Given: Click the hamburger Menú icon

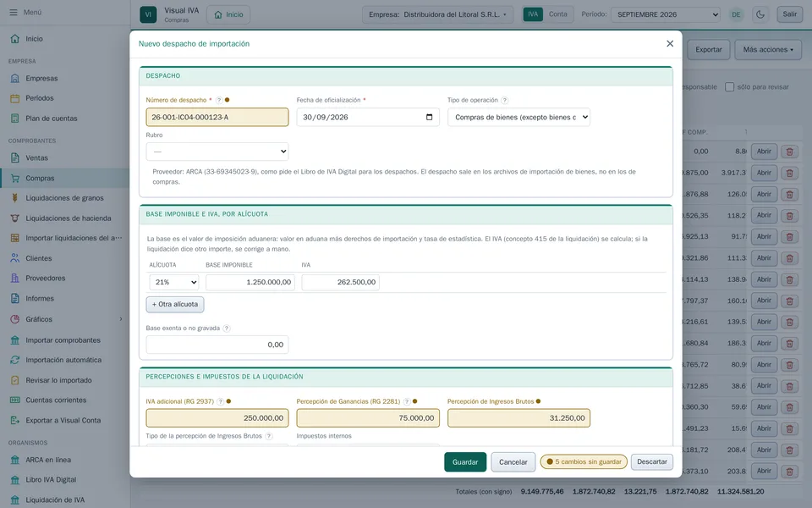Looking at the screenshot, I should tap(14, 12).
